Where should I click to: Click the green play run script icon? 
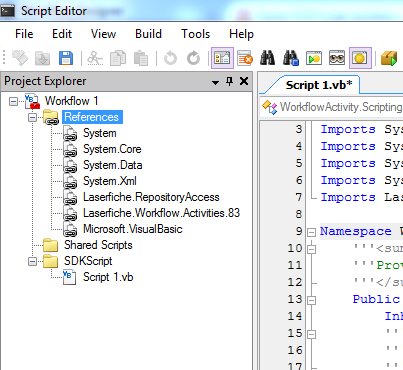[314, 58]
